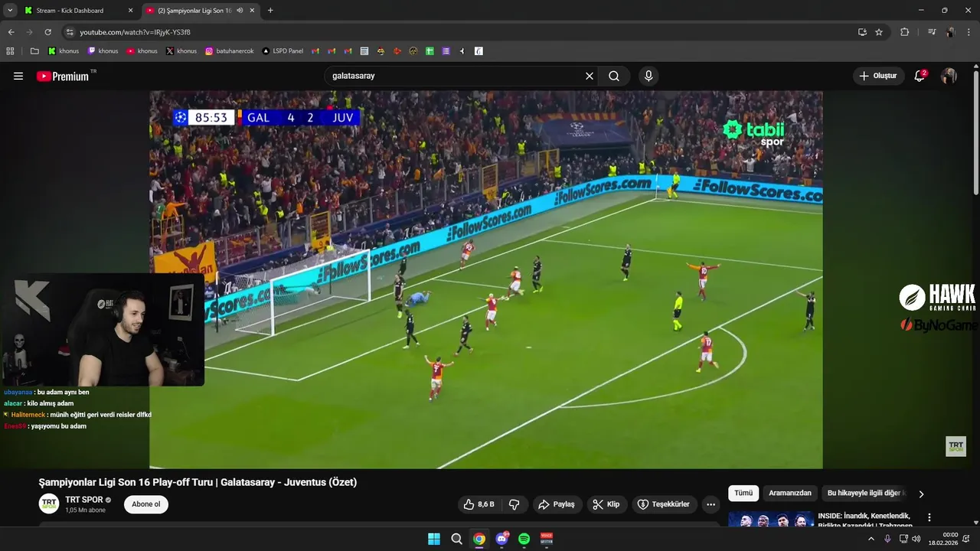This screenshot has width=980, height=551.
Task: Open YouTube notifications bell
Action: pos(920,76)
